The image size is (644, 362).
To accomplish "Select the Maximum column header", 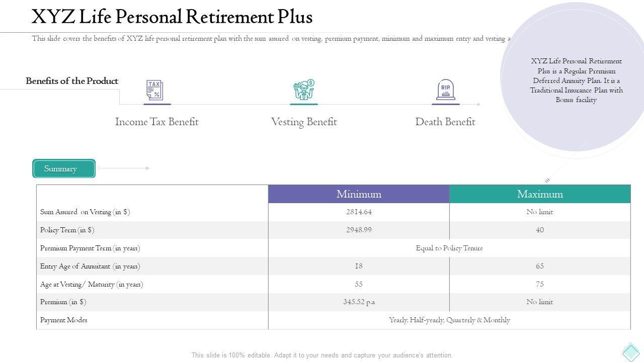I will (x=540, y=194).
